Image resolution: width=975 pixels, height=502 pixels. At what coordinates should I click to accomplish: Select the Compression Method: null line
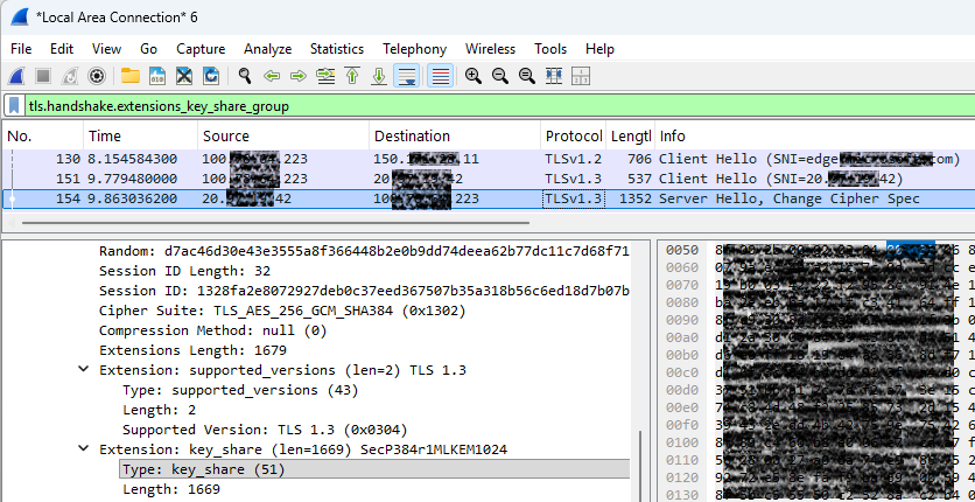coord(213,331)
